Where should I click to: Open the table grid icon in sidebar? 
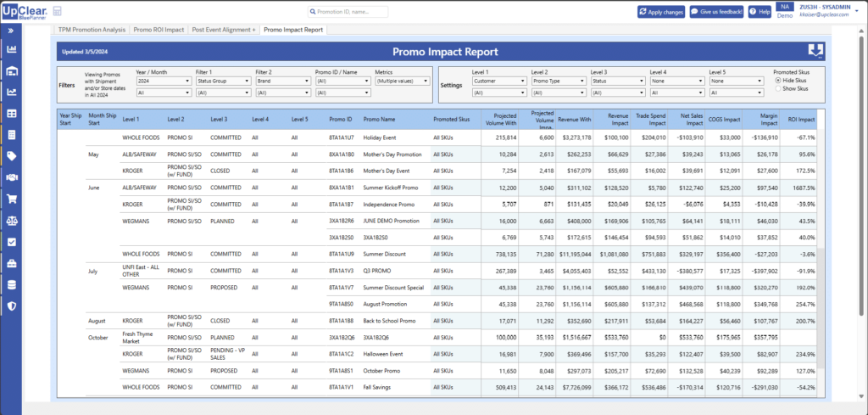tap(11, 114)
